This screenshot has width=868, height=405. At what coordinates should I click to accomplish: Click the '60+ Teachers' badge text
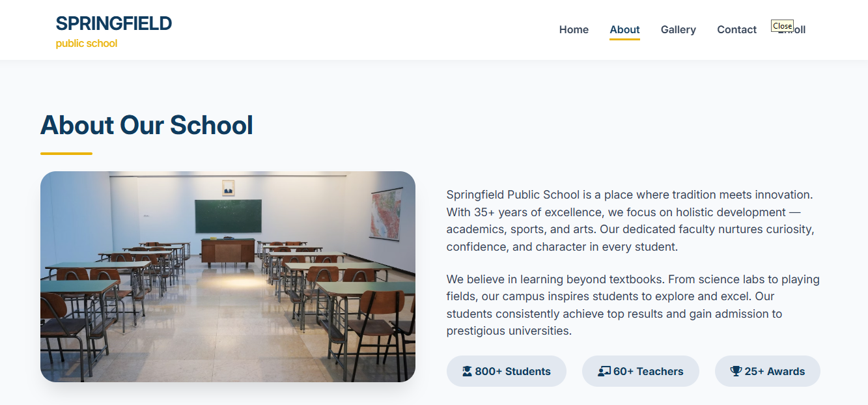pyautogui.click(x=648, y=371)
